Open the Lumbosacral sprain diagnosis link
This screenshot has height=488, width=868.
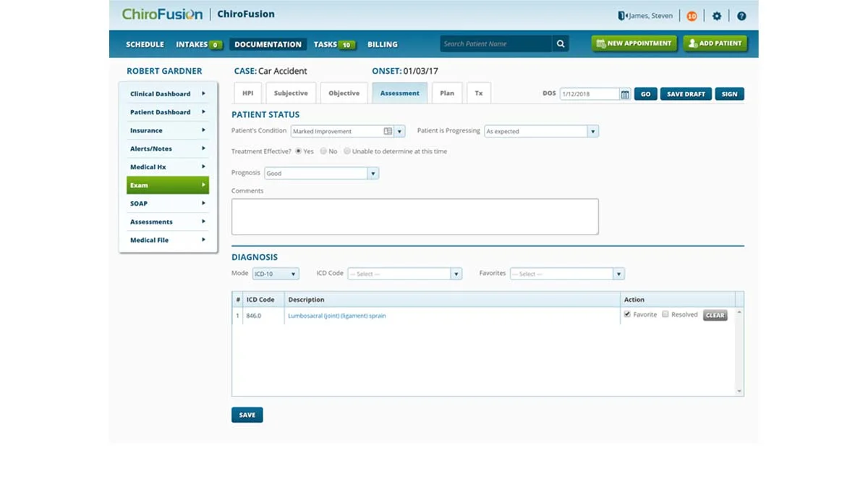(336, 316)
